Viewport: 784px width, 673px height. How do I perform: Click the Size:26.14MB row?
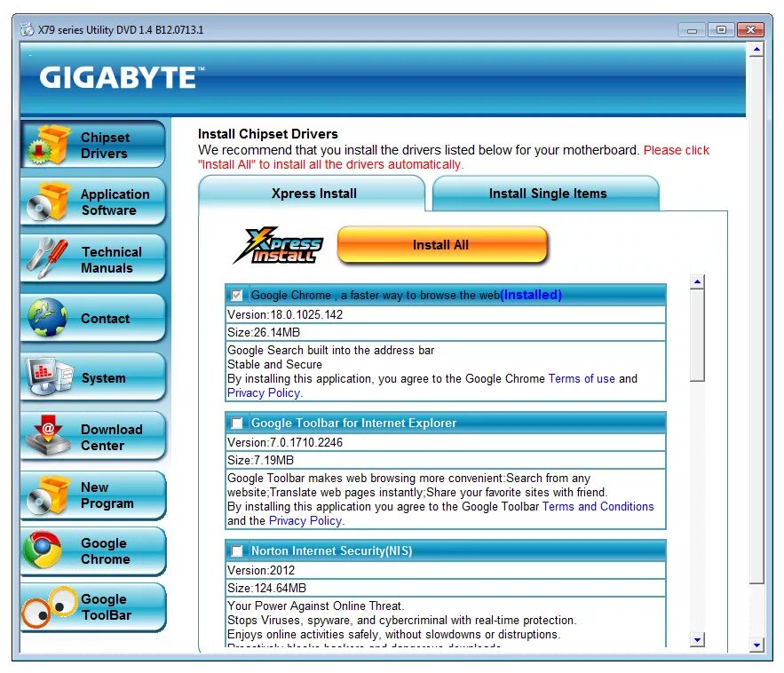(445, 332)
